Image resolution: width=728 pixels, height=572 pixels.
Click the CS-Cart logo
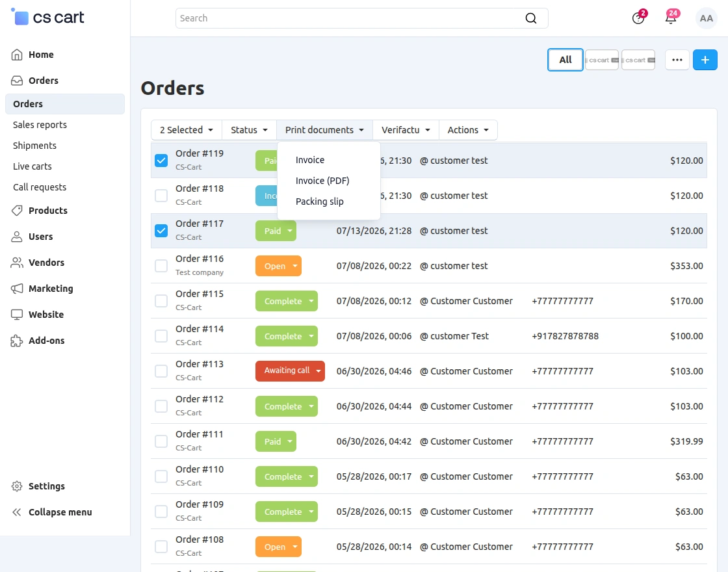coord(47,17)
